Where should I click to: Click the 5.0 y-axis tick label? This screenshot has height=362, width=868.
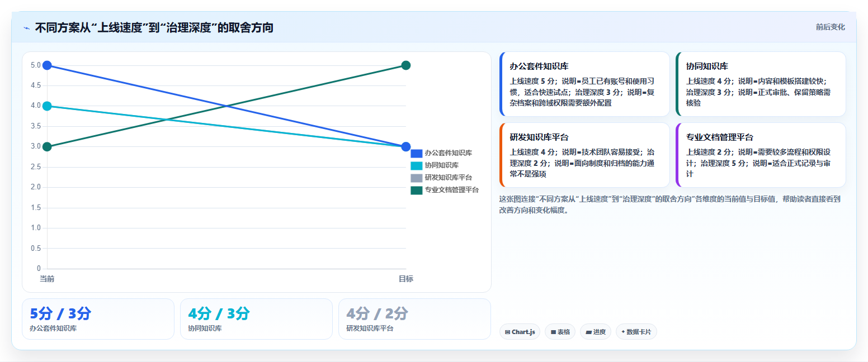tap(36, 65)
